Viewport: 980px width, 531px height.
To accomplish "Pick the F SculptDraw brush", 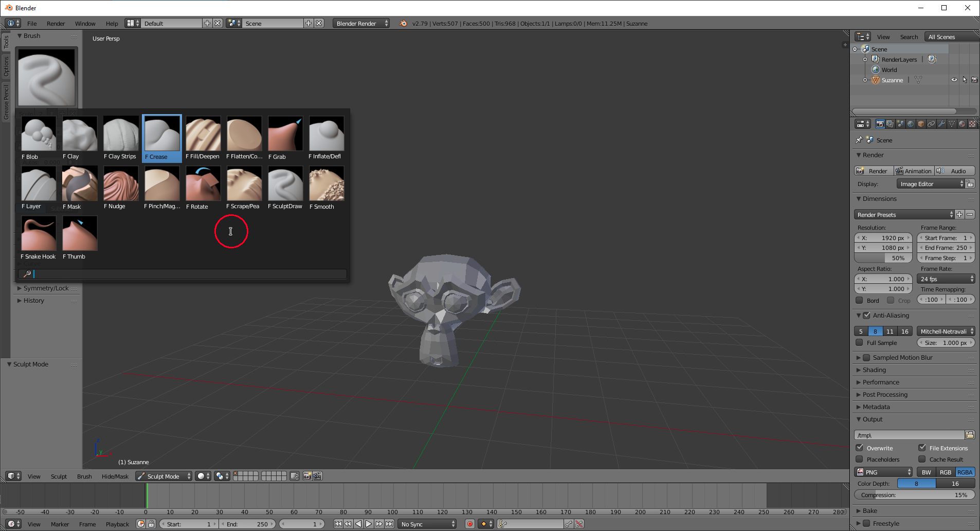I will [x=285, y=188].
